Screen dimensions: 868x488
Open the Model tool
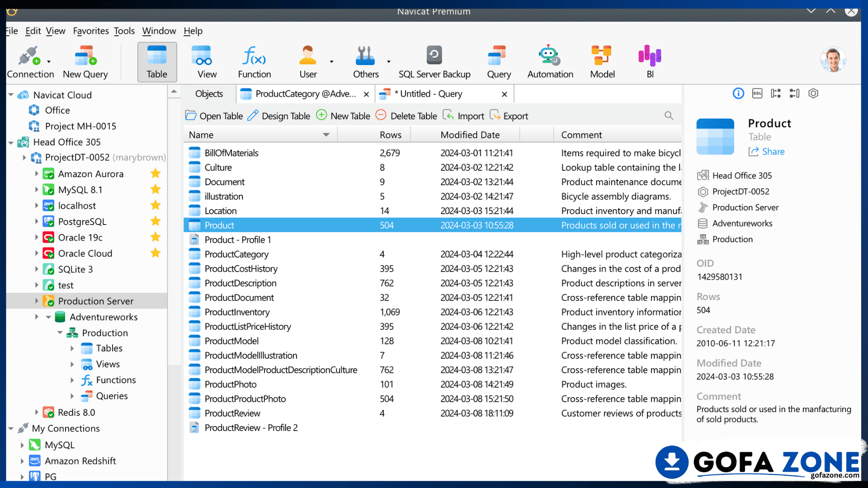[602, 62]
